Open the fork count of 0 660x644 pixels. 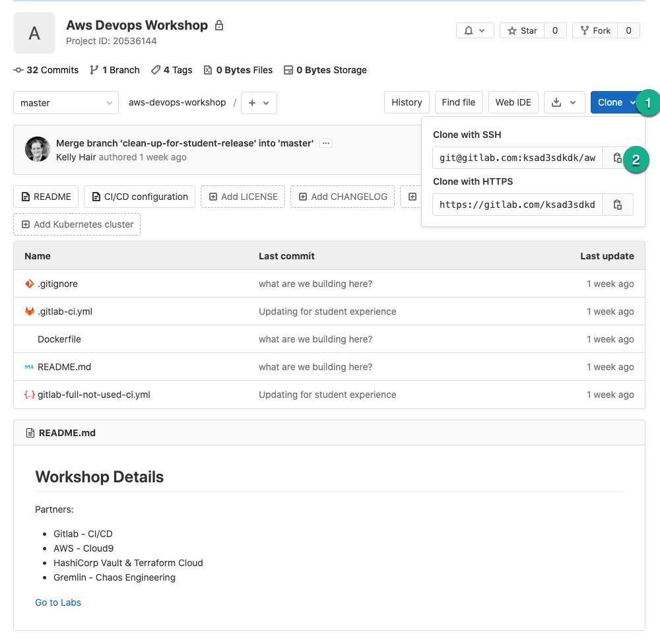pos(628,31)
